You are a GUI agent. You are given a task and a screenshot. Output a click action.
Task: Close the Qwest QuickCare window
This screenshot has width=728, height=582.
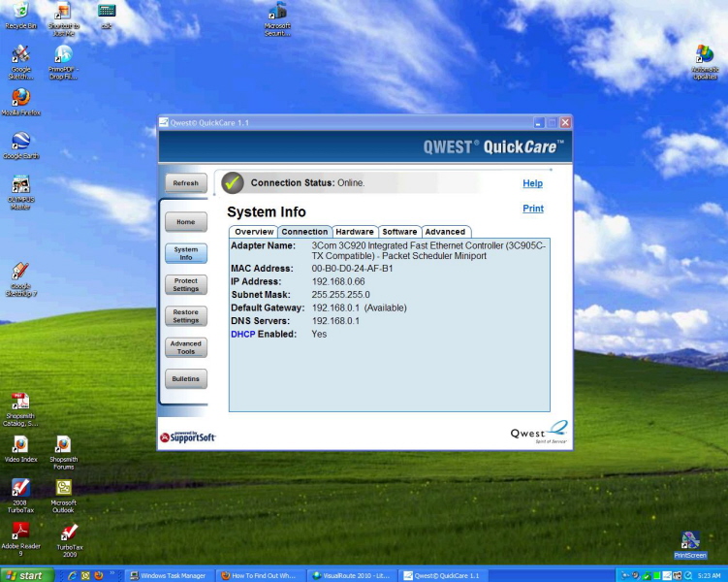click(x=565, y=122)
